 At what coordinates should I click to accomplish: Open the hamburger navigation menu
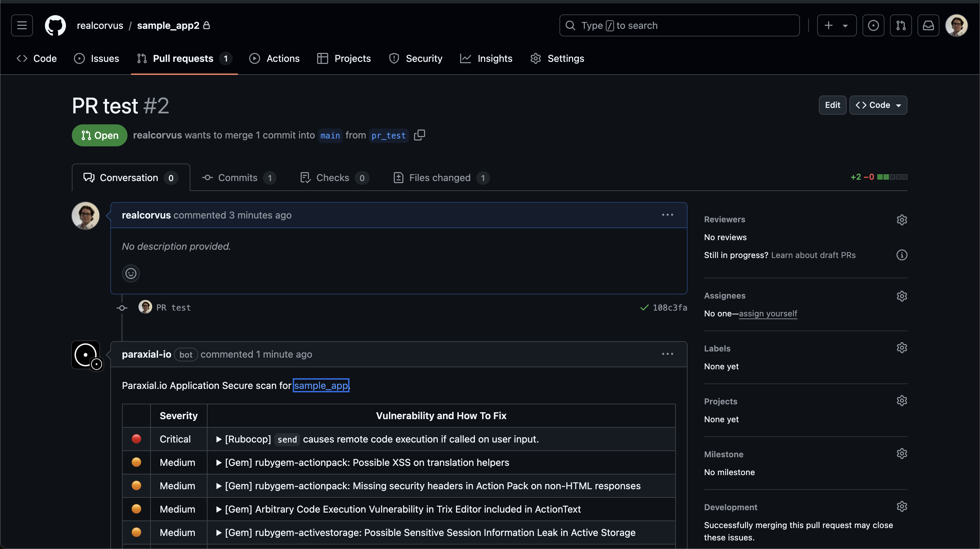point(22,25)
